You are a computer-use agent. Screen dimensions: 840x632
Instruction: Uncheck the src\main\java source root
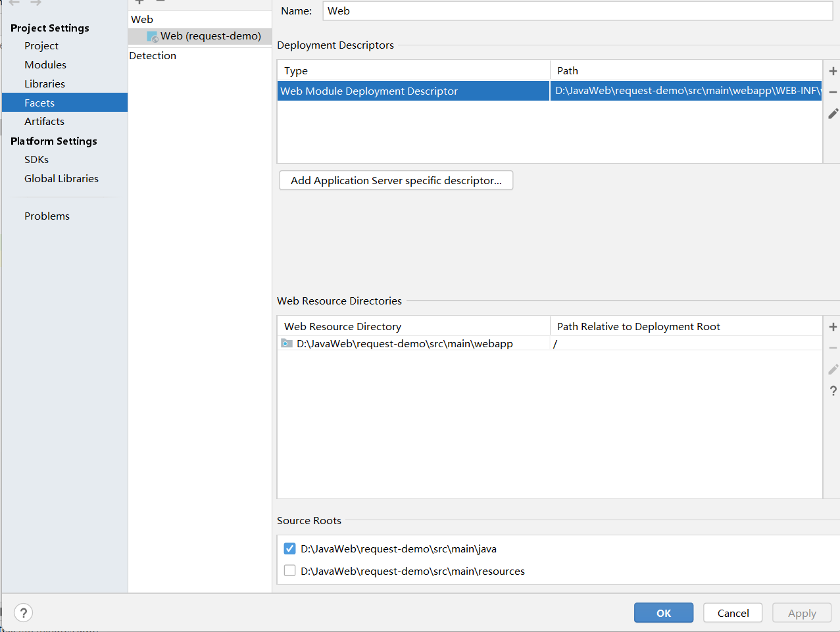pos(289,548)
